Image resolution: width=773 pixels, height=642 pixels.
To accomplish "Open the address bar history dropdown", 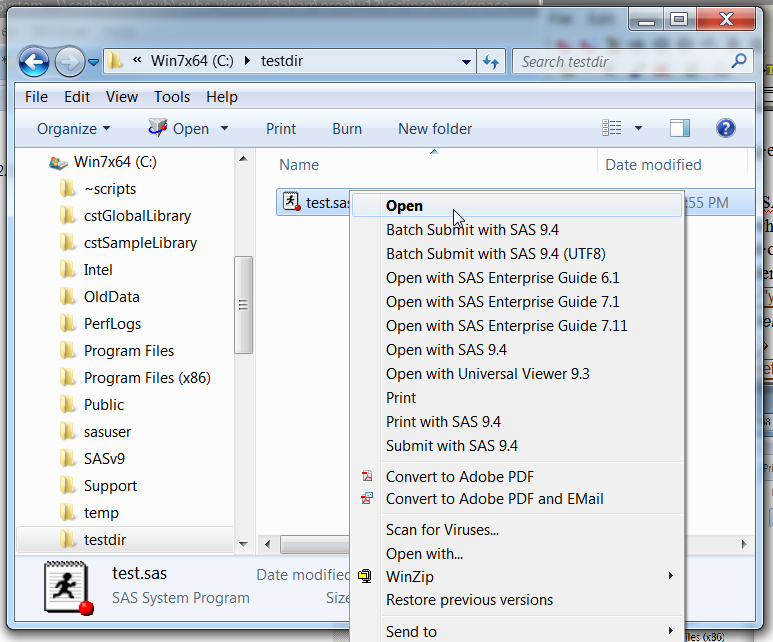I will [x=466, y=61].
